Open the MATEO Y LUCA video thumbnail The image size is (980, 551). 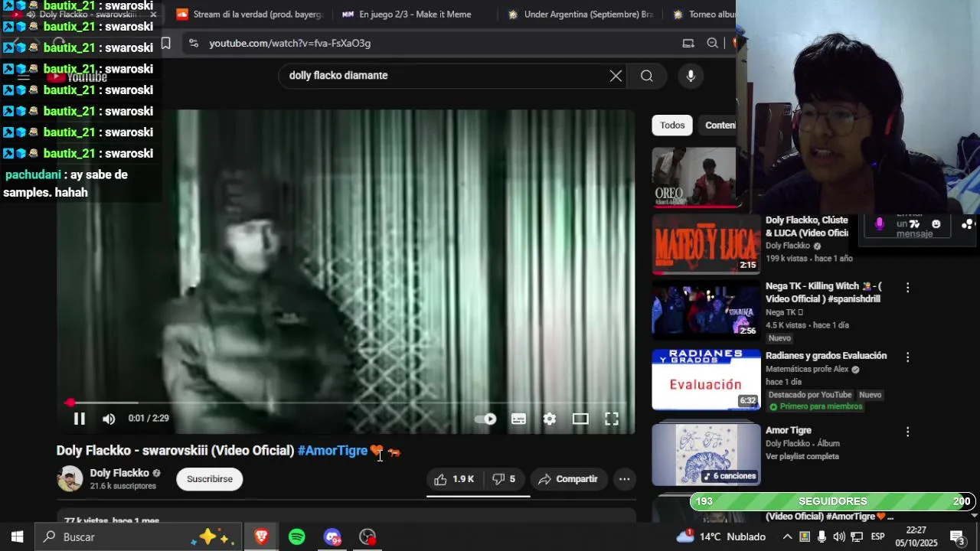click(706, 244)
